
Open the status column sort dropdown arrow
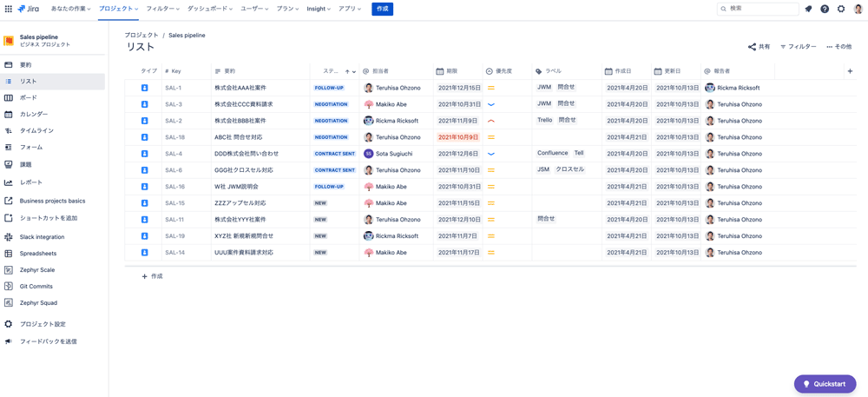354,71
